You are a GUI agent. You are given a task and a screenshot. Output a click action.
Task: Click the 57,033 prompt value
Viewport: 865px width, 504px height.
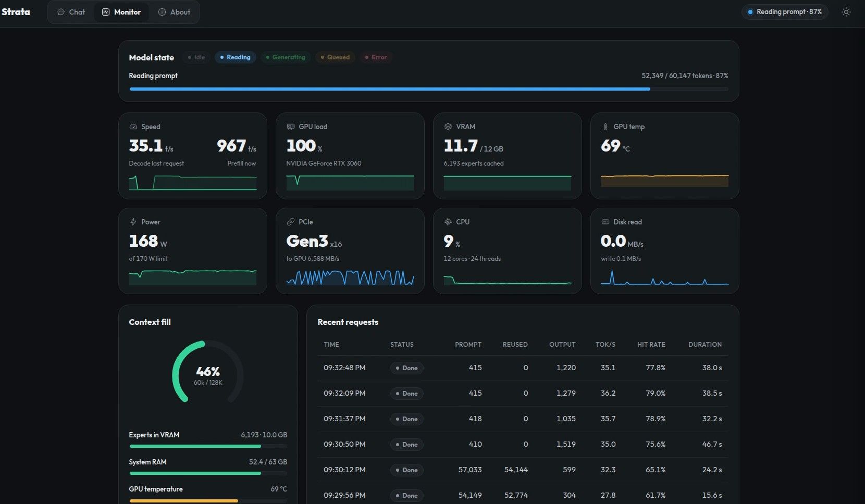(x=470, y=470)
